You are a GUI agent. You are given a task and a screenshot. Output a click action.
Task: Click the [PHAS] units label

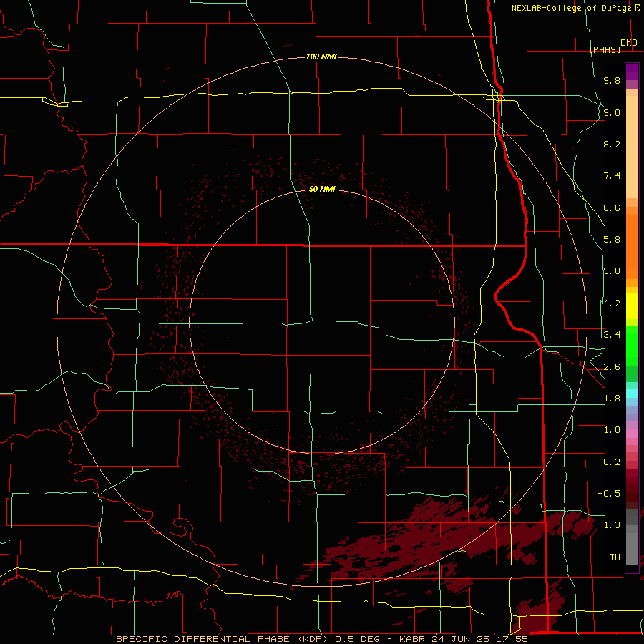click(x=605, y=49)
